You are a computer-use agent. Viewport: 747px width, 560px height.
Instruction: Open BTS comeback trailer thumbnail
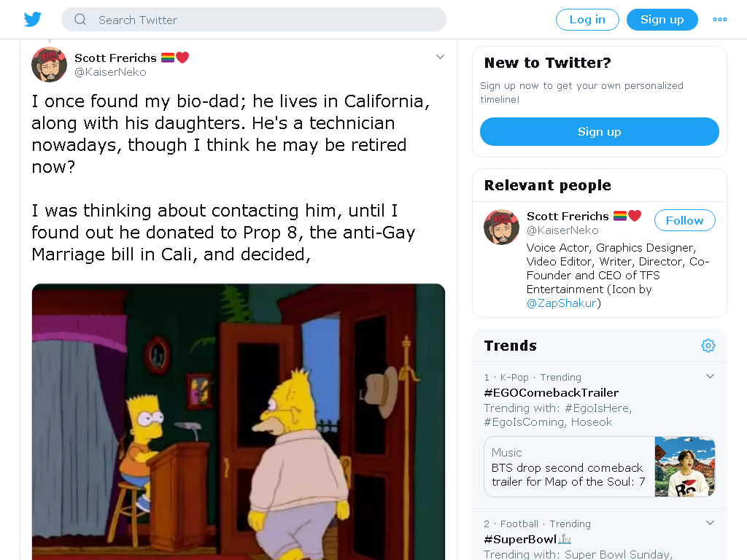point(684,467)
